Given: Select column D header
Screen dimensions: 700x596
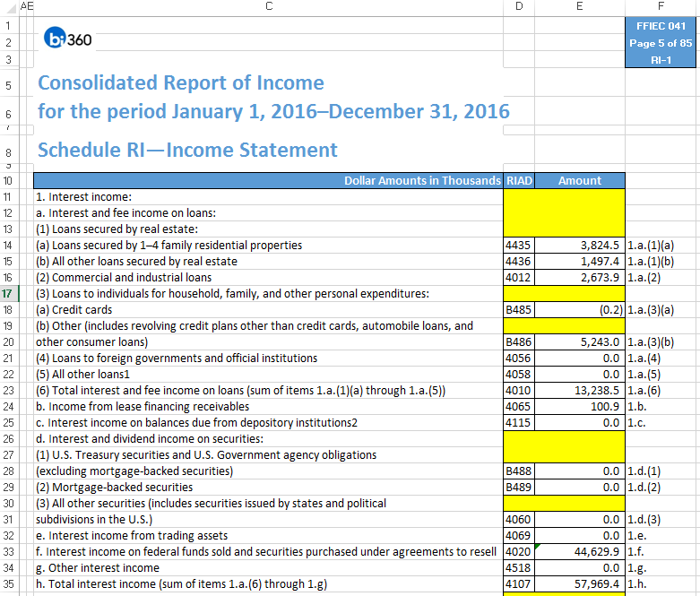Looking at the screenshot, I should [x=519, y=7].
